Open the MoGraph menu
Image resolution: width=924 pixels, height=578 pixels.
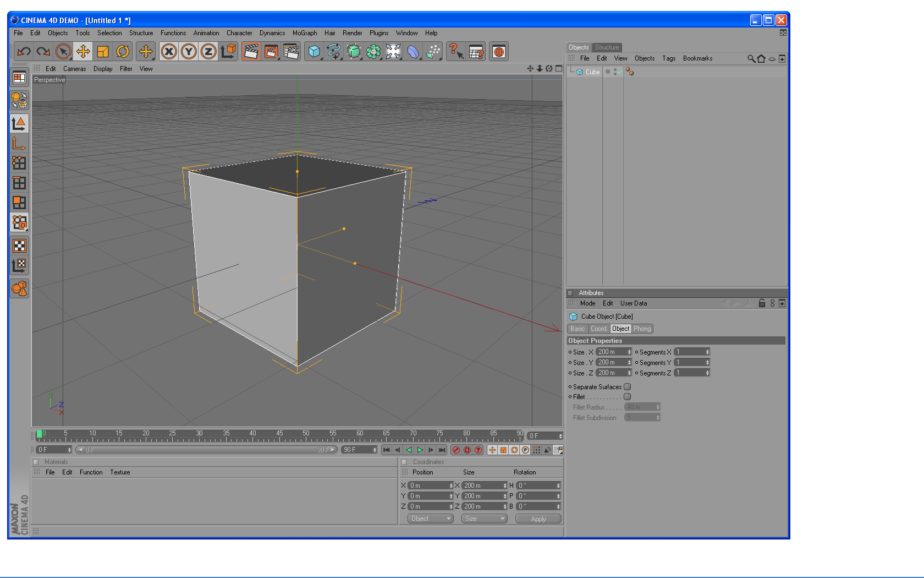coord(304,33)
